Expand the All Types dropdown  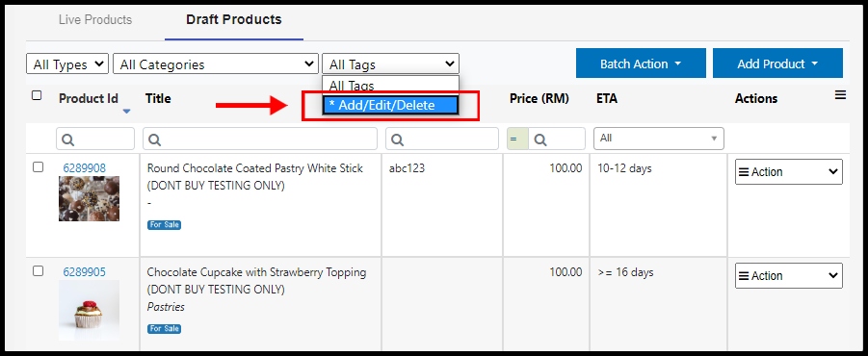click(x=67, y=64)
